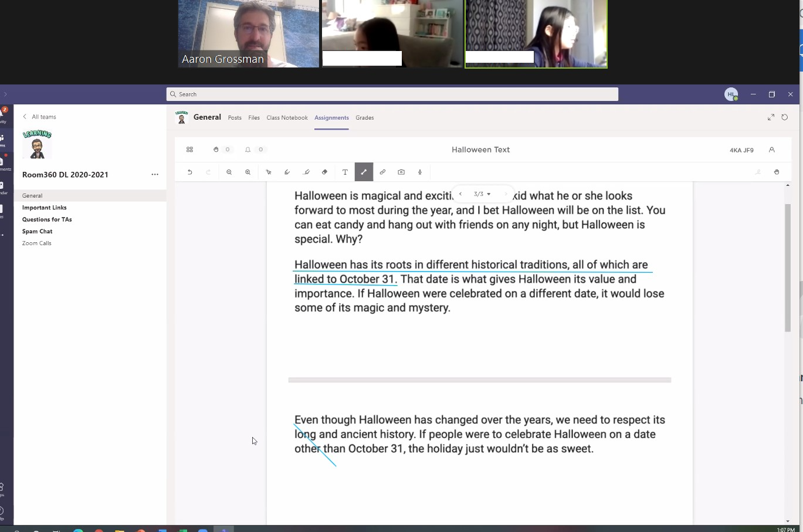Open more options for Room360 team
The height and width of the screenshot is (532, 803).
pos(155,174)
